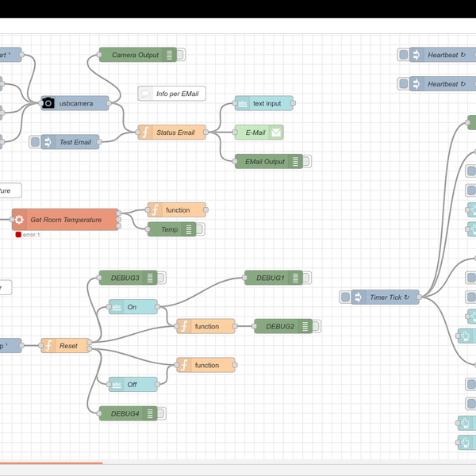
Task: Click the DEBUG4 debug node list icon
Action: pos(150,413)
